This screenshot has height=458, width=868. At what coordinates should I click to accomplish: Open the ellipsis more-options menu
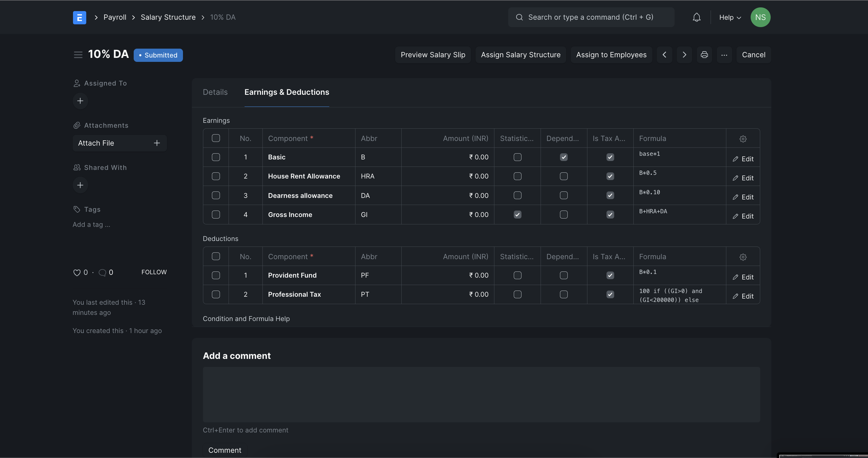[x=724, y=54]
